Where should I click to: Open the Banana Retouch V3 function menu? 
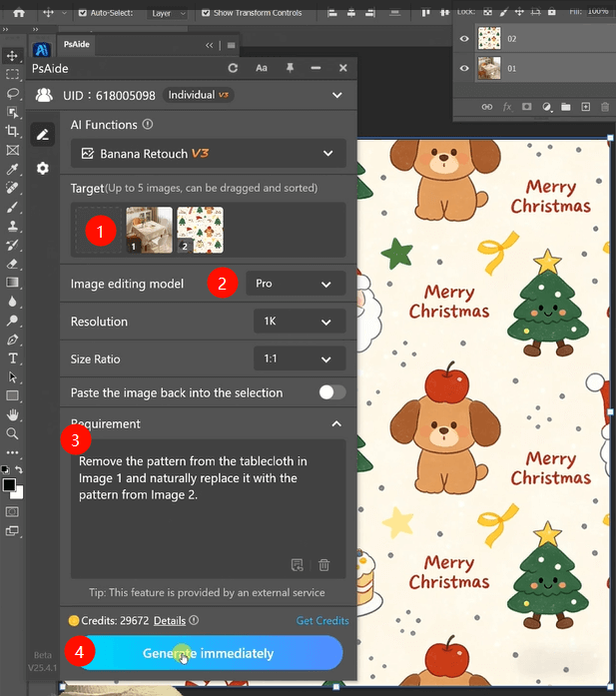tap(209, 154)
